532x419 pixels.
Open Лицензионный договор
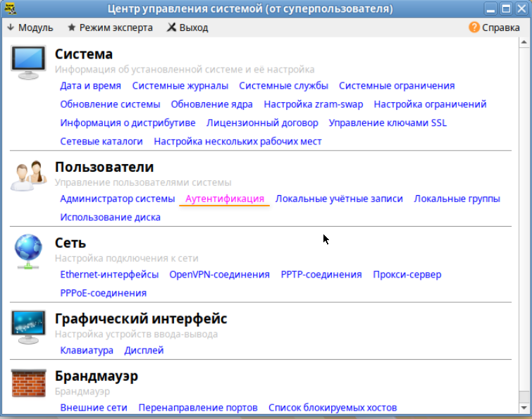click(x=262, y=123)
